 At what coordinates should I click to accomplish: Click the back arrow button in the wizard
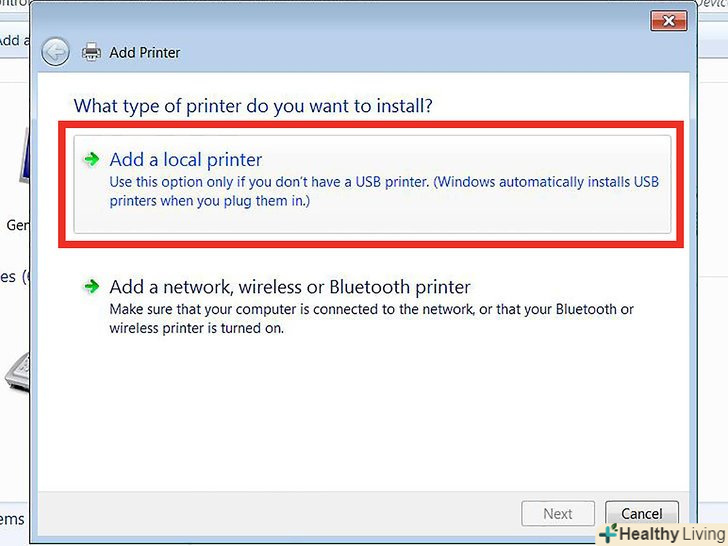pos(56,51)
